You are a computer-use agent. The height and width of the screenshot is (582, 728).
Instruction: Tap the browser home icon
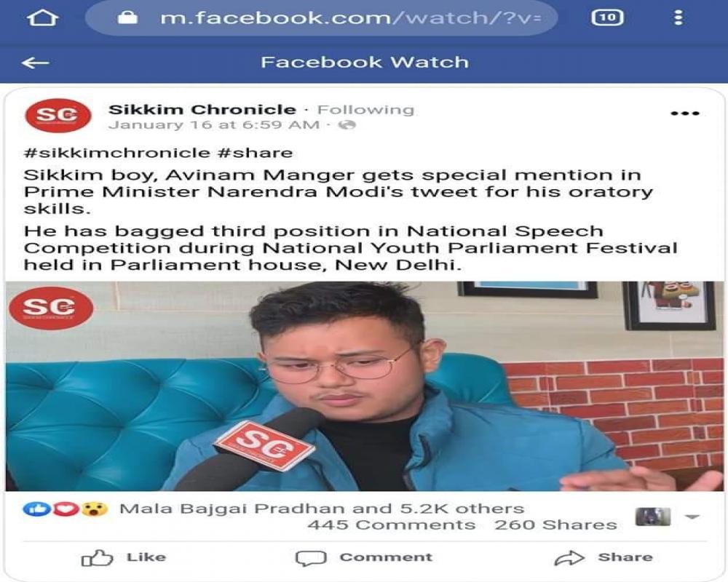pos(42,18)
